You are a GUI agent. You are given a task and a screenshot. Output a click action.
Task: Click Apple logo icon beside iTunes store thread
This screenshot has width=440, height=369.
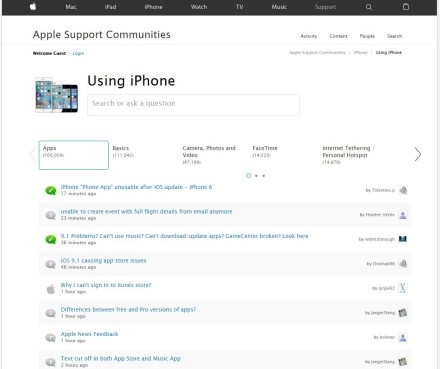pos(51,289)
